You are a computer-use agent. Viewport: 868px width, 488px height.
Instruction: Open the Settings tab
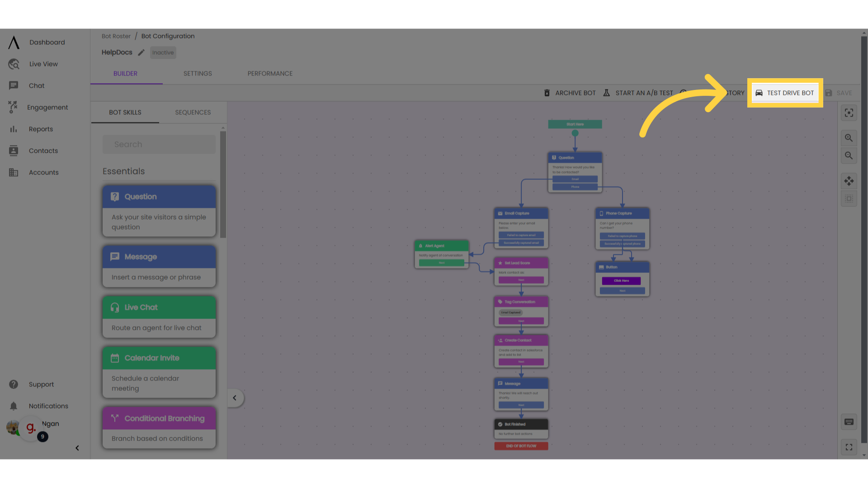[198, 74]
